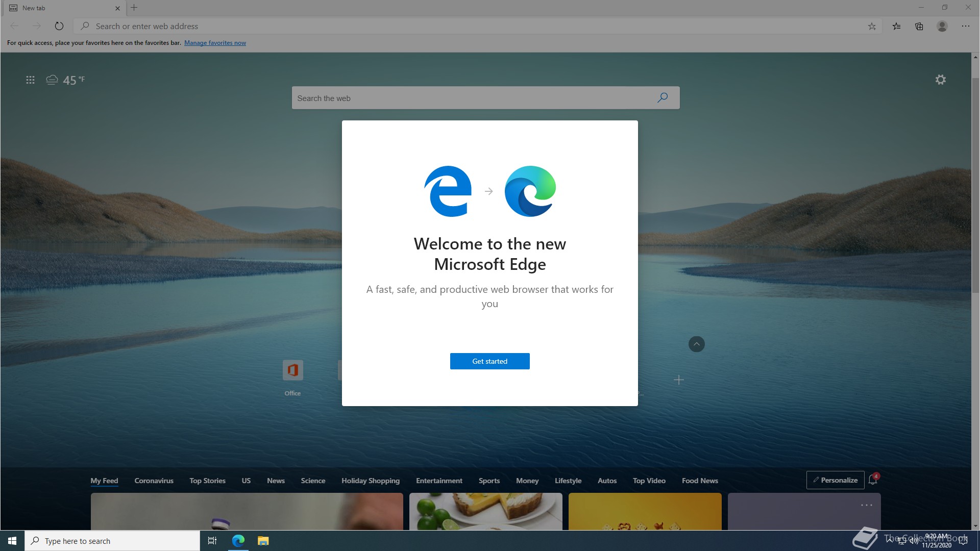This screenshot has height=551, width=980.
Task: Select the Money tab
Action: click(527, 481)
